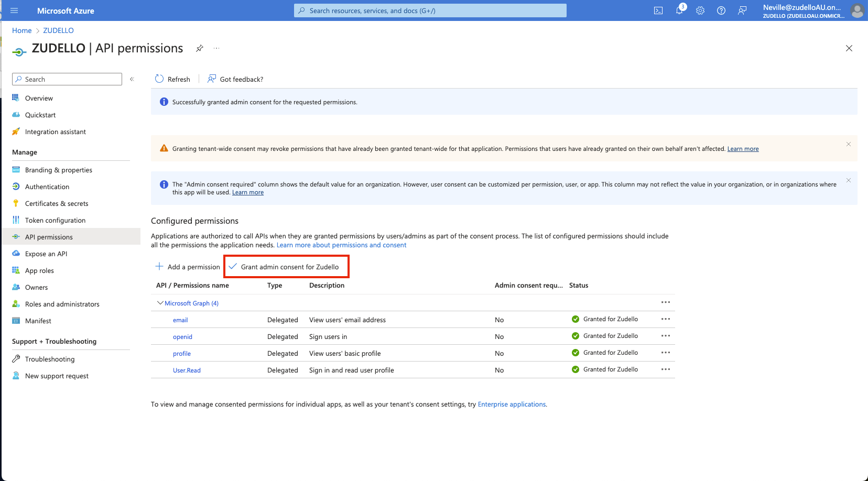Sort by API / Permissions name header
This screenshot has width=868, height=481.
coord(192,285)
